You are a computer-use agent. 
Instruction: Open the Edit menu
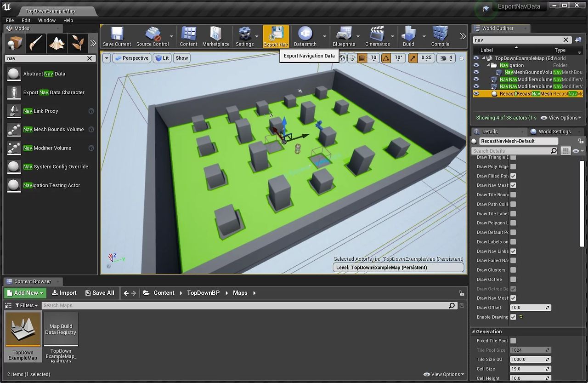26,20
